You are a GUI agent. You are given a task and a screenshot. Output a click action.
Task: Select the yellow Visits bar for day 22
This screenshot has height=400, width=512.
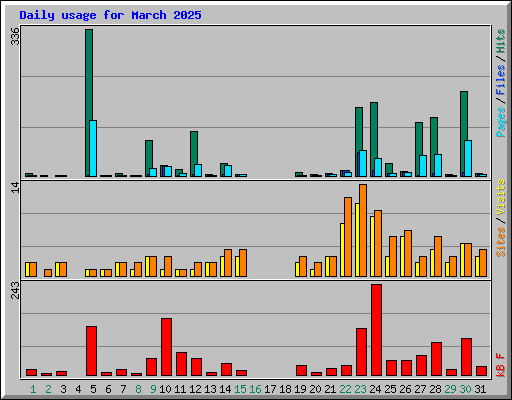342,250
